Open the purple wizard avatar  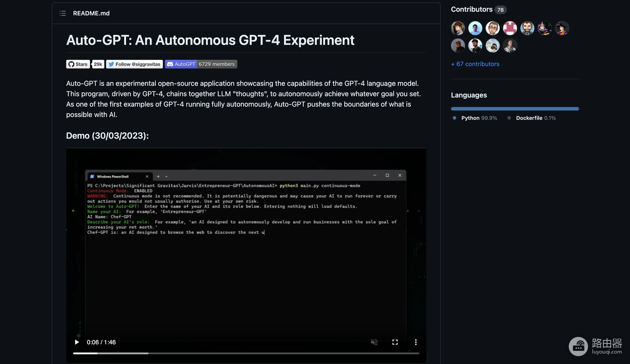(545, 28)
